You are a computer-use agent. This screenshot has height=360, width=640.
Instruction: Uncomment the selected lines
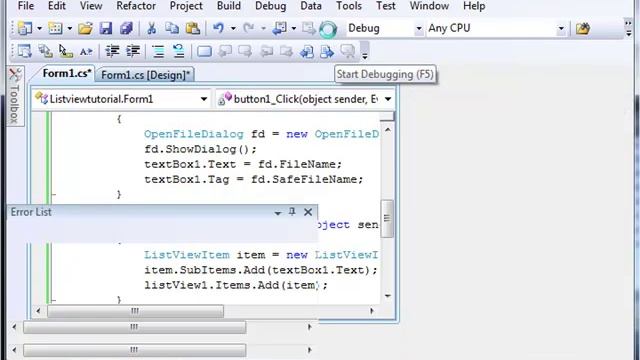[179, 51]
